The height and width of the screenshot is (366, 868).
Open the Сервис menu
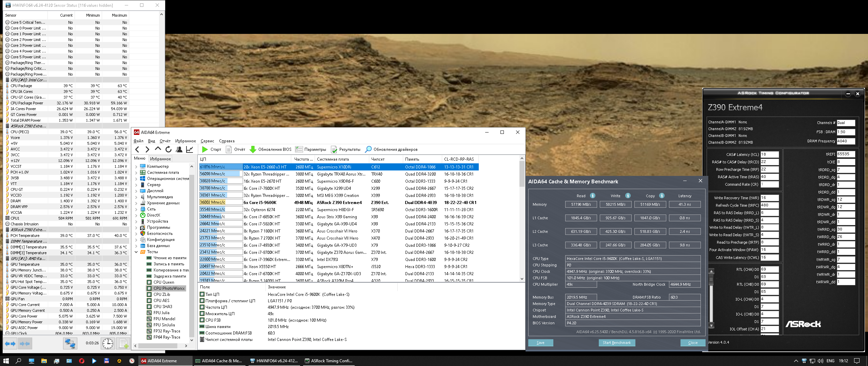pos(207,141)
